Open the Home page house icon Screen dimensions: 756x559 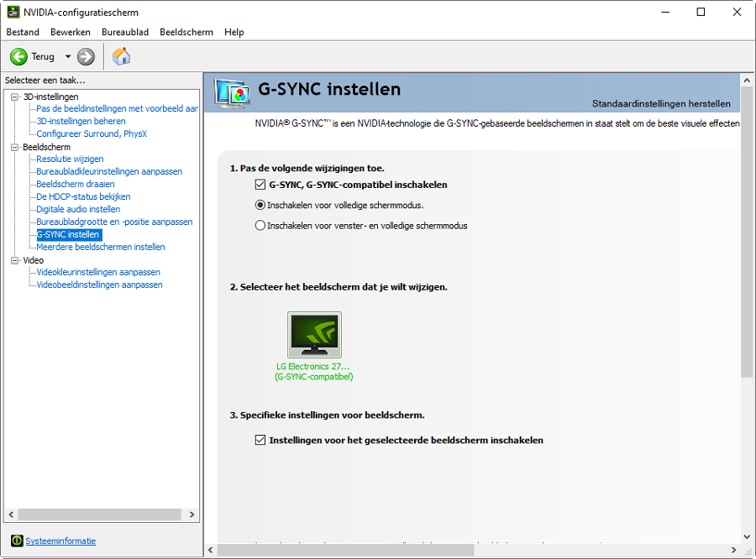[x=121, y=57]
